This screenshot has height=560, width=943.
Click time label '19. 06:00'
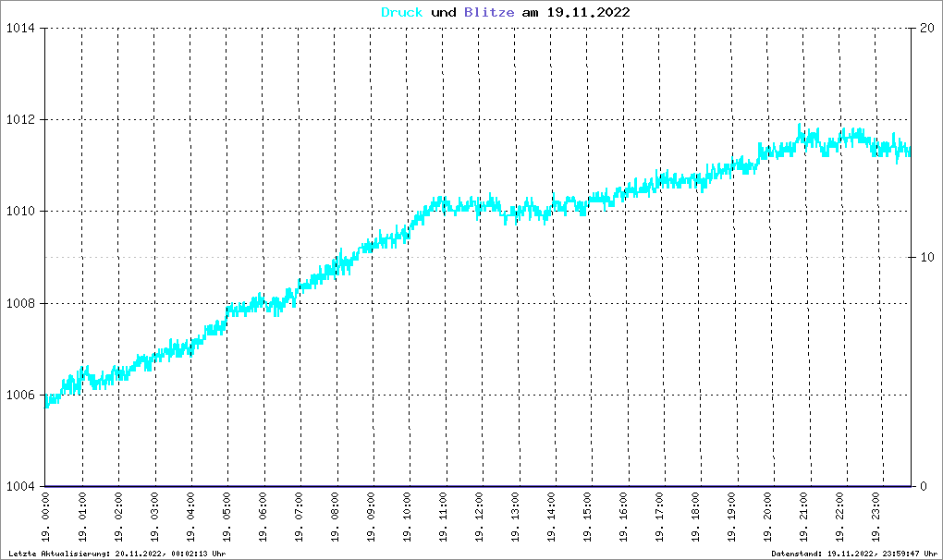[x=263, y=517]
